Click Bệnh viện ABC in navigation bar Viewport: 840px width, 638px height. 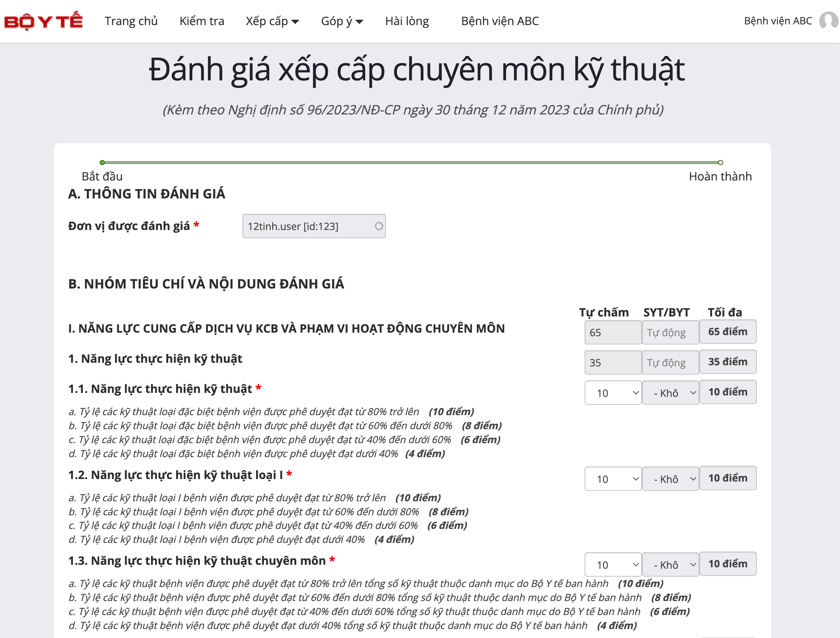500,21
